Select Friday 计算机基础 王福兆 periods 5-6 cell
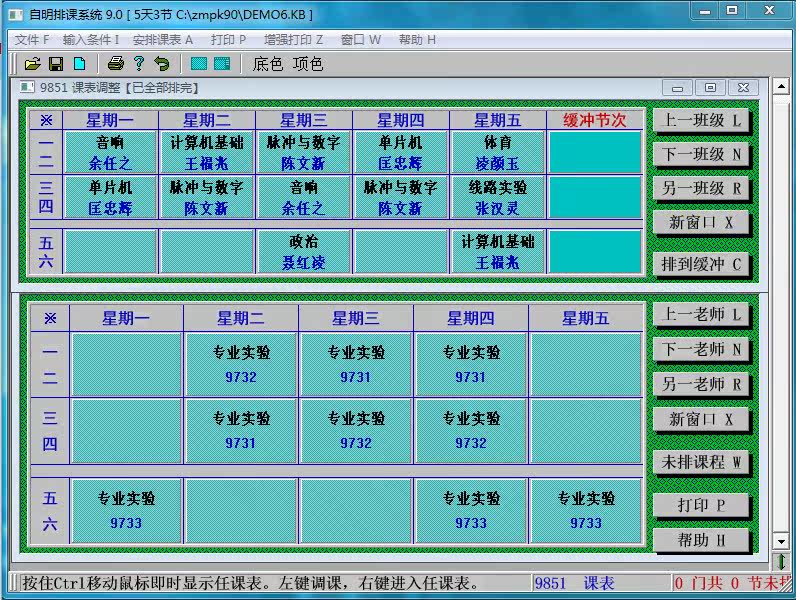This screenshot has height=600, width=796. point(498,252)
